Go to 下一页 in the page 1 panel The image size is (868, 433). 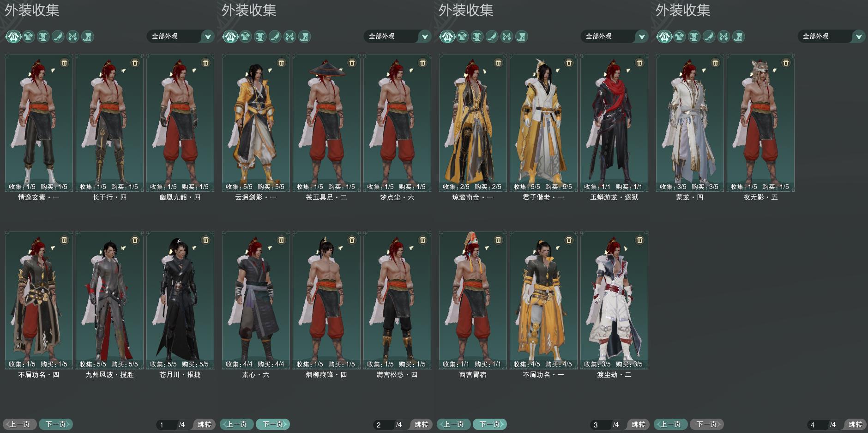(56, 424)
